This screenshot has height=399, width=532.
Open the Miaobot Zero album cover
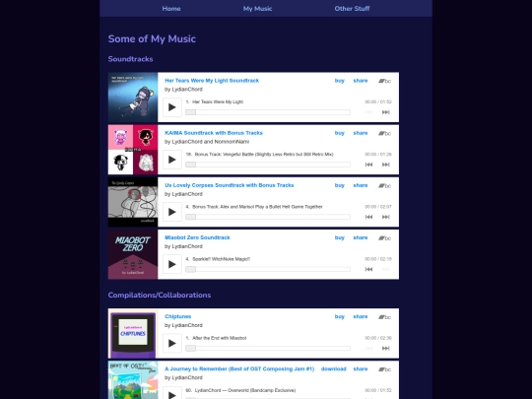[x=133, y=254]
